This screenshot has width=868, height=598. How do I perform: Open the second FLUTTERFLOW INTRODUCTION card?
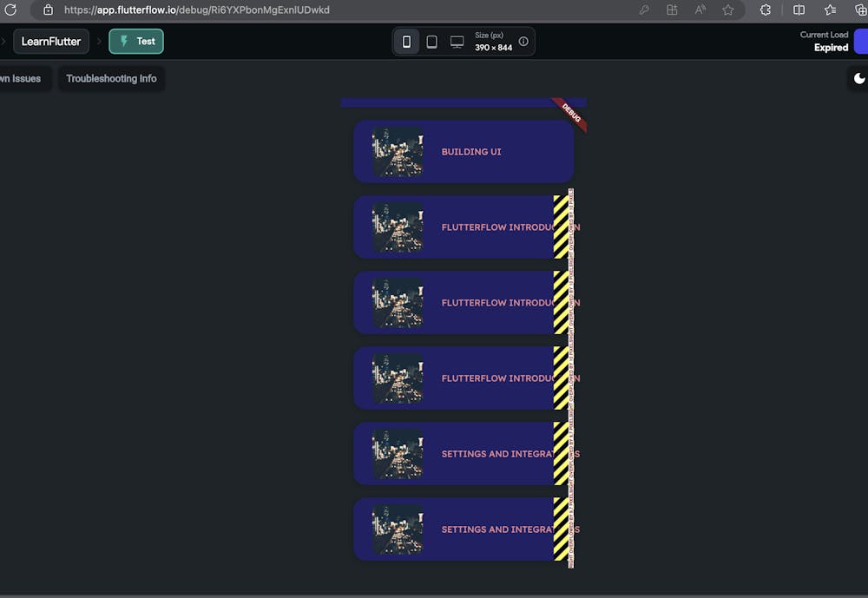(464, 303)
